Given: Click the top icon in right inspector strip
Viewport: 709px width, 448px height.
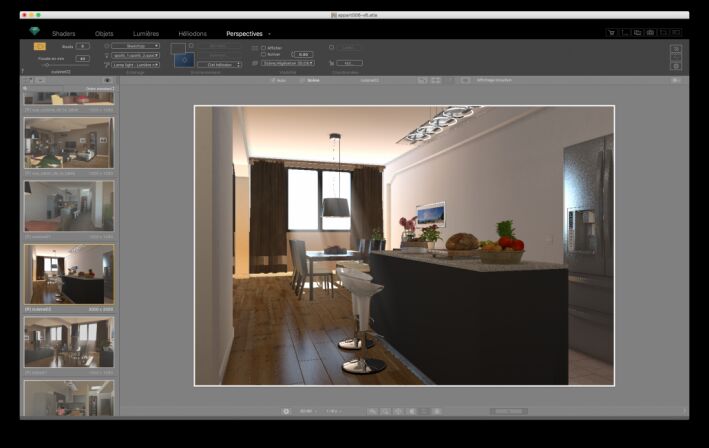Looking at the screenshot, I should pyautogui.click(x=676, y=48).
